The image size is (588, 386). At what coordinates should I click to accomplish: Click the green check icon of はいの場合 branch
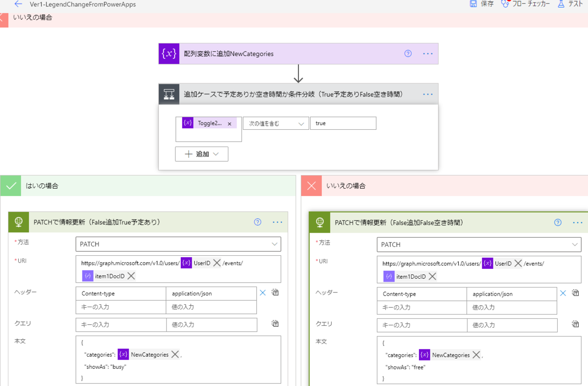click(10, 185)
